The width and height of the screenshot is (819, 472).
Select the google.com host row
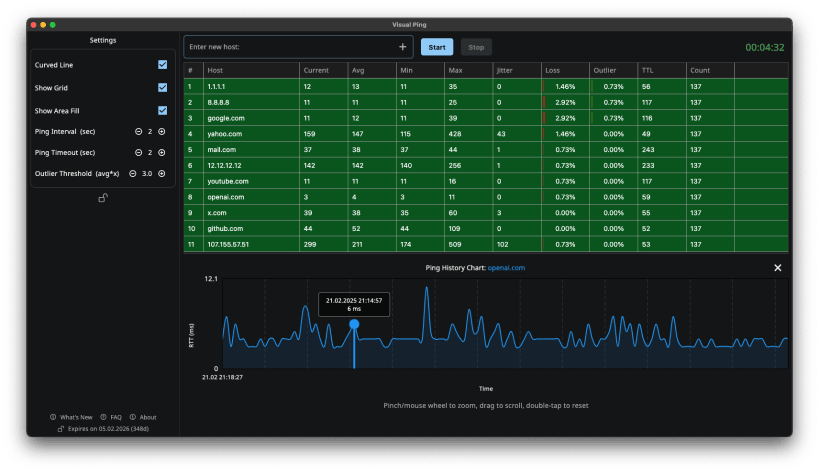[x=486, y=118]
